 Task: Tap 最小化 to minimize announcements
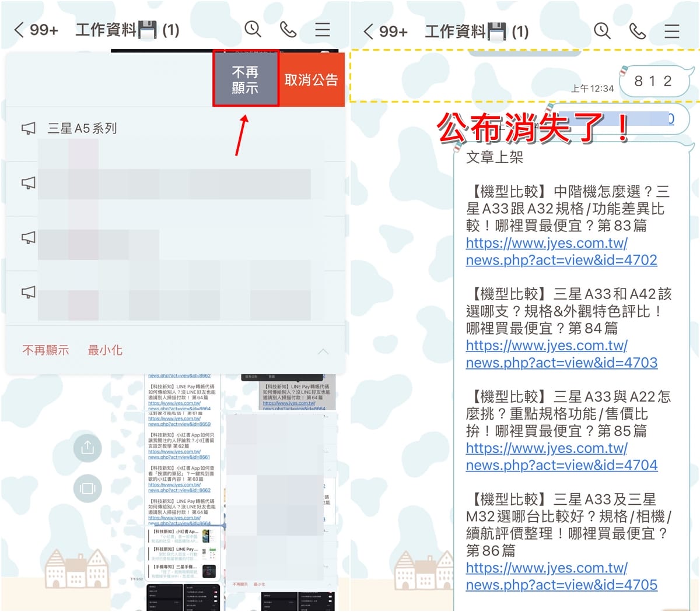click(105, 350)
